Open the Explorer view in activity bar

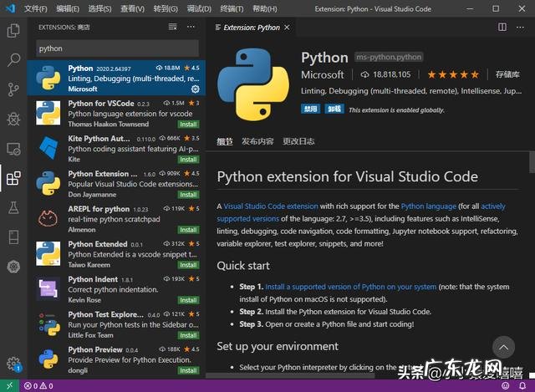(x=13, y=30)
